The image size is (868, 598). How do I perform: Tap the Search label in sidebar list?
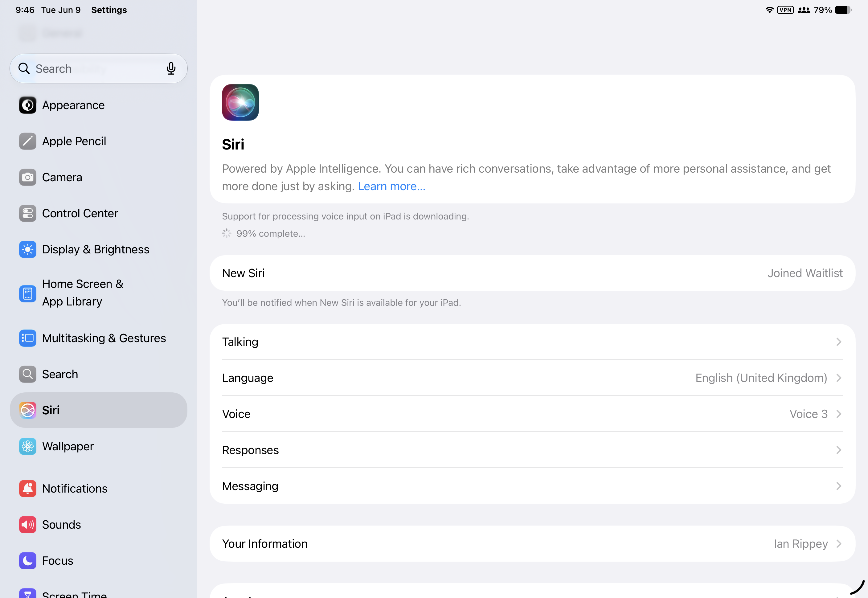[x=60, y=374]
